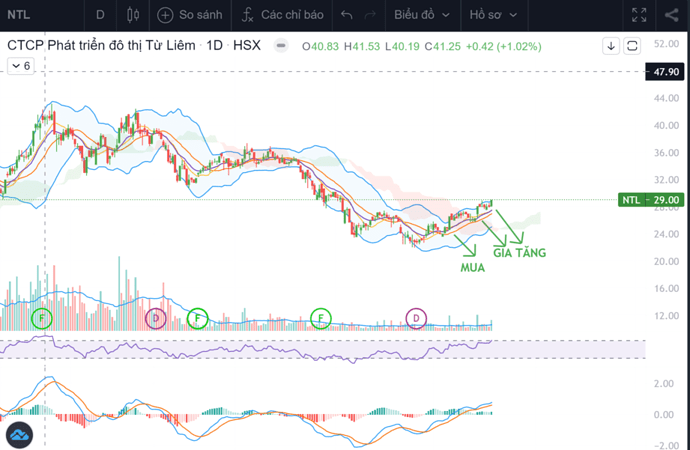690x450 pixels.
Task: Click the 2.00 MACD axis label
Action: tap(664, 384)
